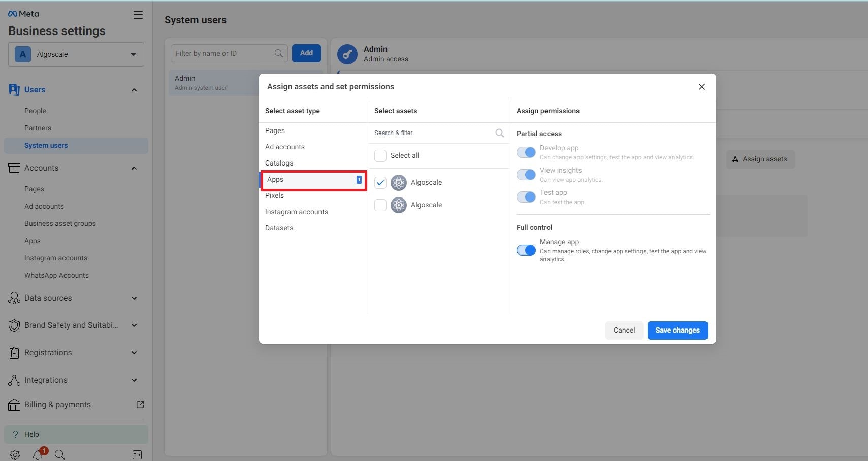Viewport: 868px width, 461px height.
Task: Toggle the View insights permission
Action: point(526,175)
